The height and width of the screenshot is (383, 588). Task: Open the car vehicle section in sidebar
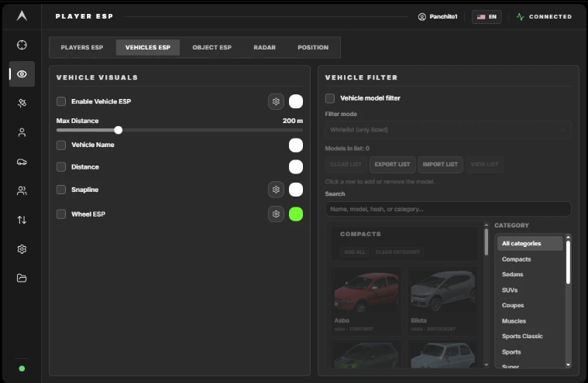(x=22, y=162)
